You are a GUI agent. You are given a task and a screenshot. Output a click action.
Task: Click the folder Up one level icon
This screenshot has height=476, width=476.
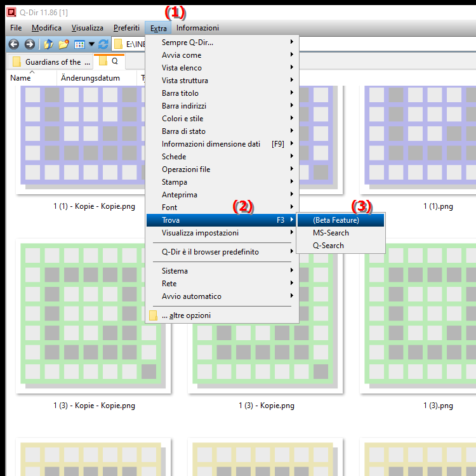tap(49, 44)
